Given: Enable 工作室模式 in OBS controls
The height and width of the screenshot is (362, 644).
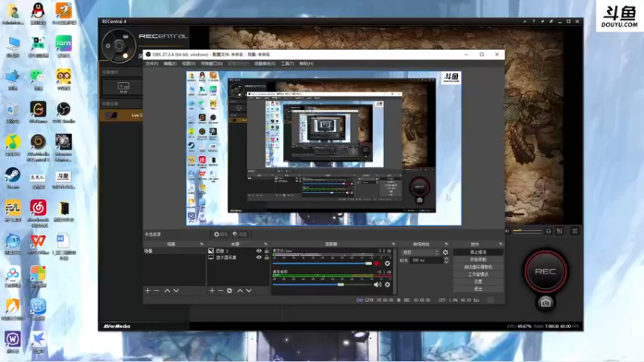Looking at the screenshot, I should (478, 274).
